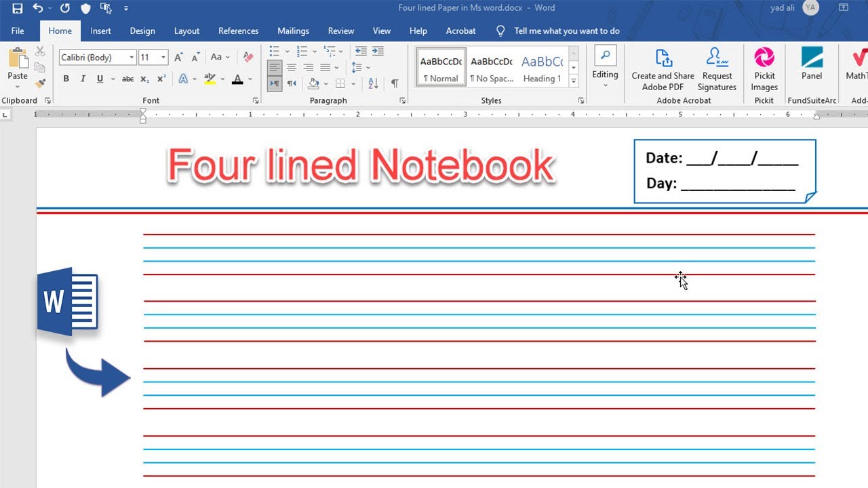Toggle bold formatting

click(66, 79)
